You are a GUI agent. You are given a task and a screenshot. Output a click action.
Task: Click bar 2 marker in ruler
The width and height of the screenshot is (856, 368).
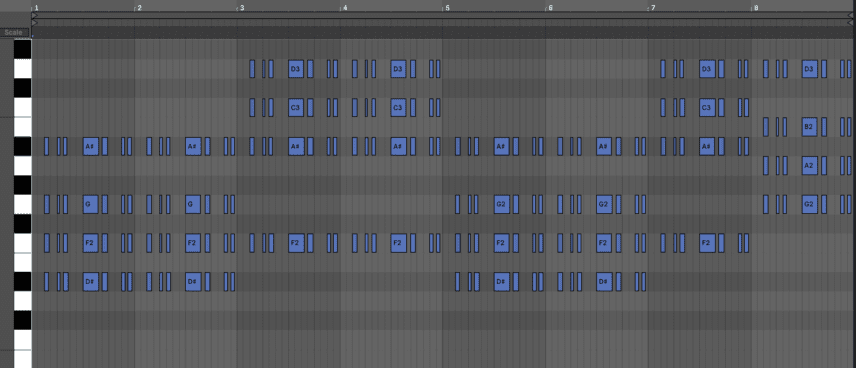[x=139, y=8]
